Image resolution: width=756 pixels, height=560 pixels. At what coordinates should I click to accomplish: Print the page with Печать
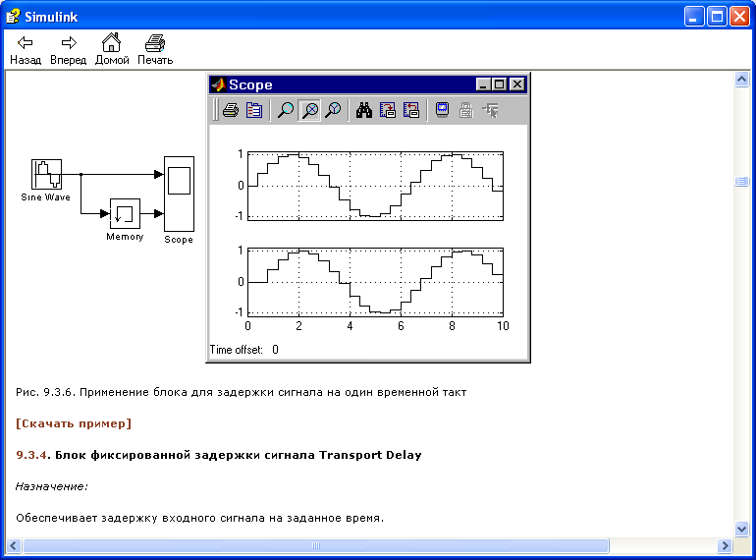(x=155, y=49)
